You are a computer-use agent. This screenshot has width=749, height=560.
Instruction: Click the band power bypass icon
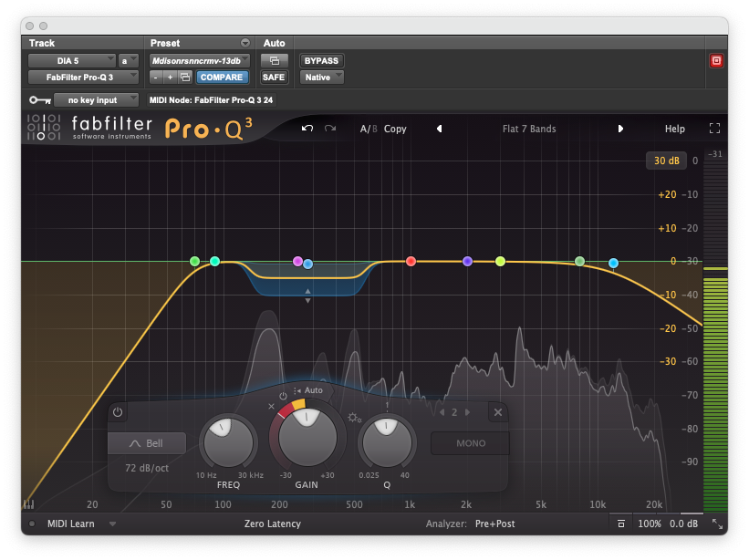click(x=118, y=412)
